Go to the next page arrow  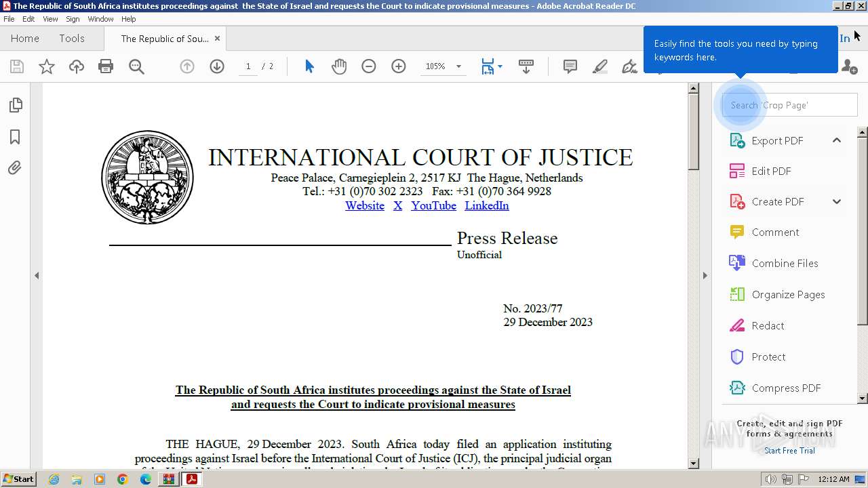pos(217,66)
